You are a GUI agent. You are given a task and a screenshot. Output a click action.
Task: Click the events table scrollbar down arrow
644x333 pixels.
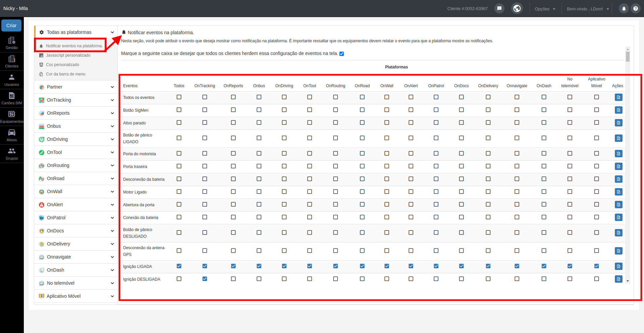pyautogui.click(x=628, y=281)
